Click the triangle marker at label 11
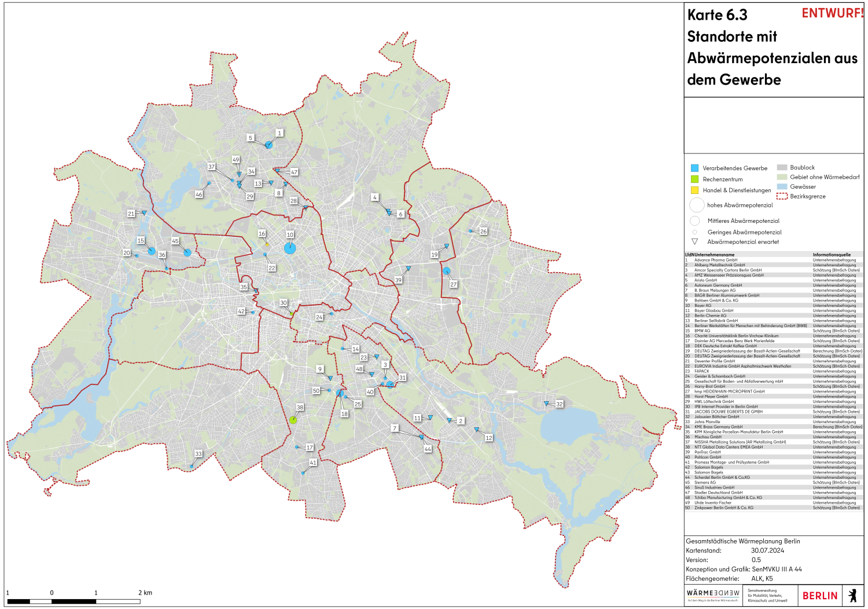This screenshot has width=868, height=609. (430, 417)
